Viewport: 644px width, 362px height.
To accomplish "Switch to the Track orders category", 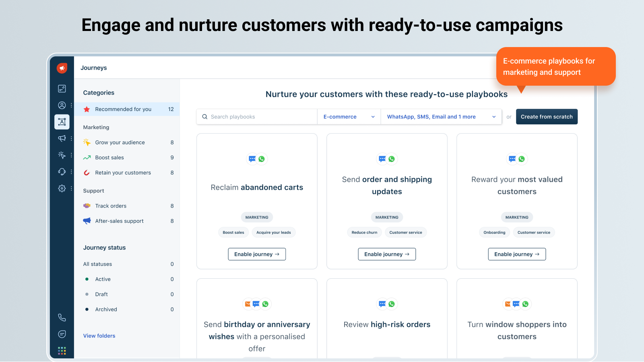I will [x=110, y=206].
